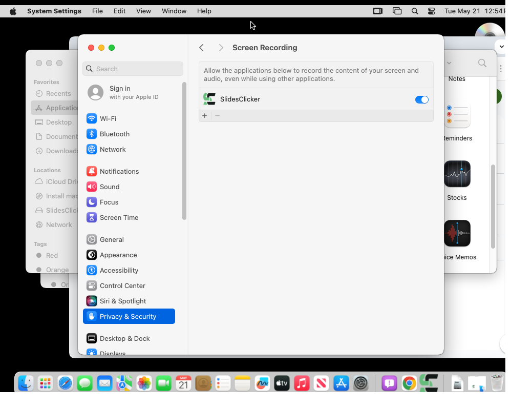Image resolution: width=532 pixels, height=409 pixels.
Task: Open the View menu
Action: (x=143, y=11)
